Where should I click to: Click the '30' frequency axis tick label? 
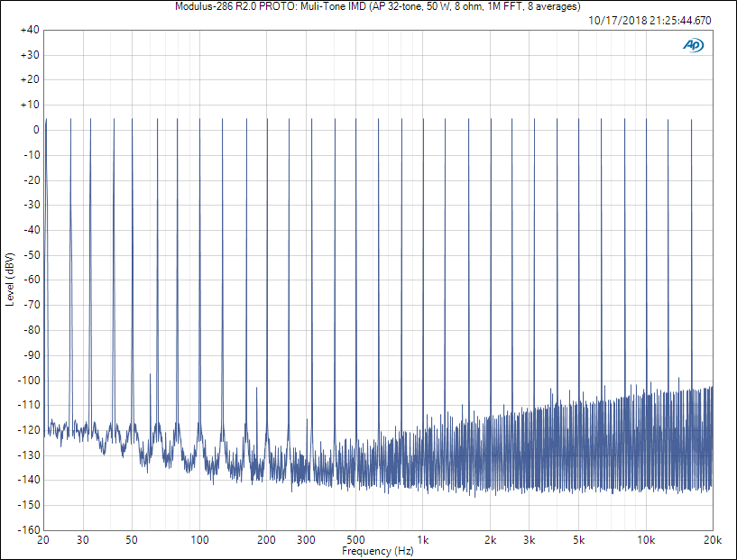point(83,540)
